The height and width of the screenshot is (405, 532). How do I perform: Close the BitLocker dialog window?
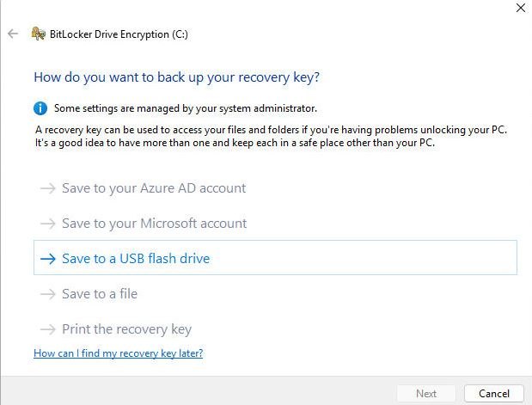click(x=521, y=8)
